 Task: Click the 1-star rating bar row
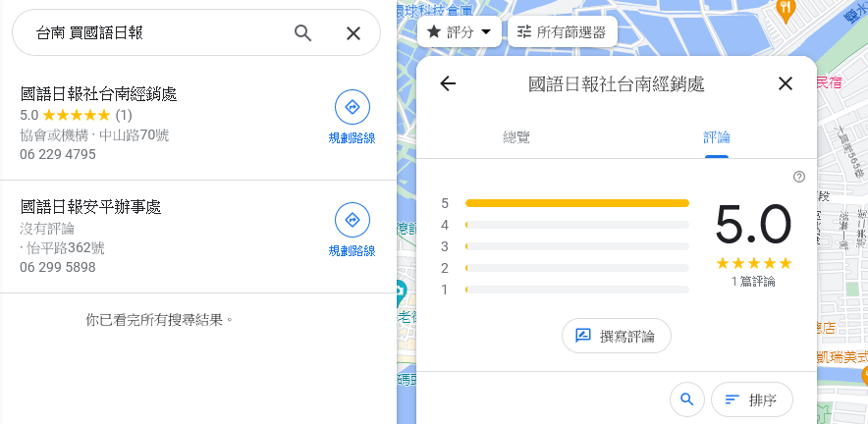(x=576, y=290)
